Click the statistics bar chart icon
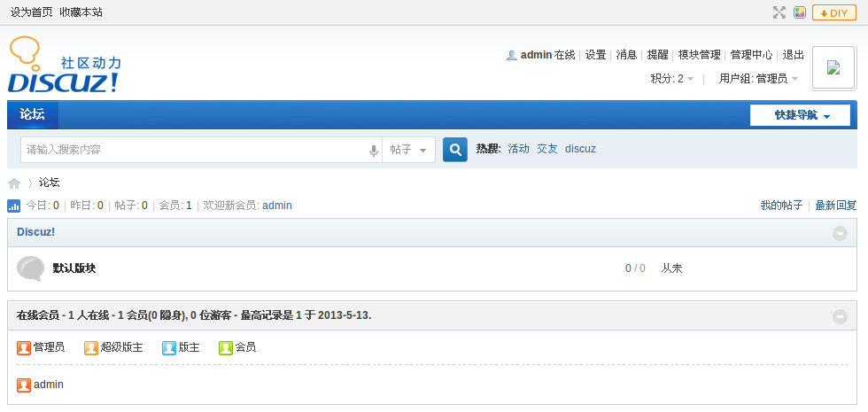This screenshot has height=412, width=868. click(14, 206)
